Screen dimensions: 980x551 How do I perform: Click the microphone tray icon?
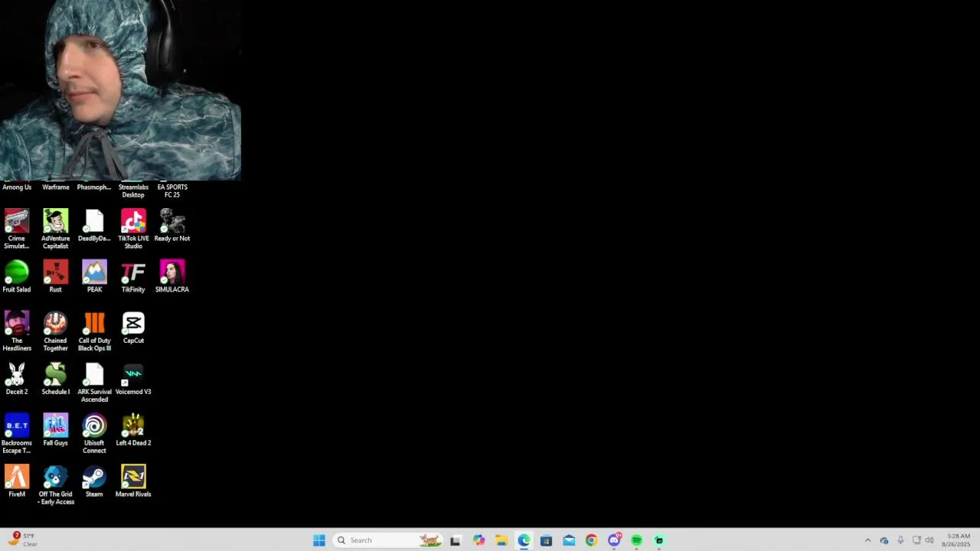pos(900,540)
